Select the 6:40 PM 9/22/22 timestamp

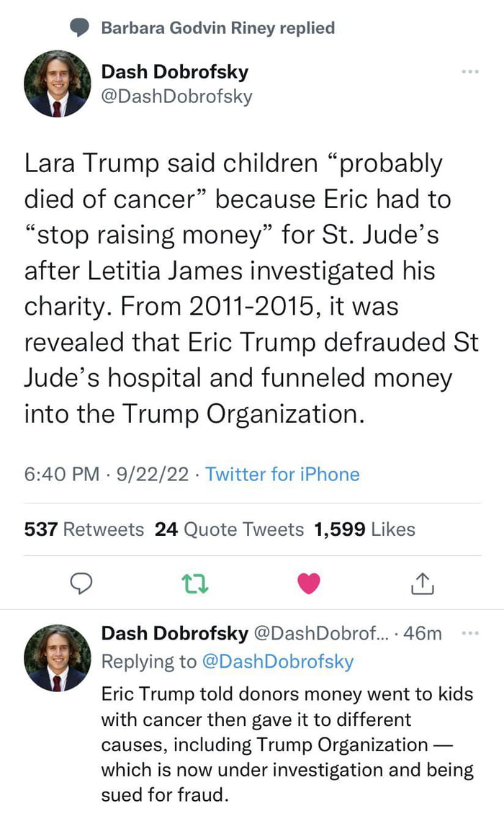point(107,474)
